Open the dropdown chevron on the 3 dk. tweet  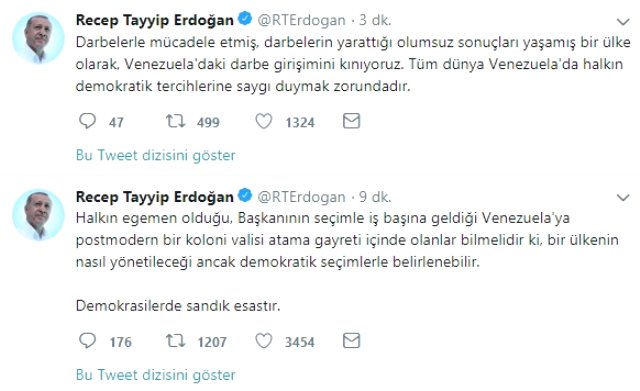(x=623, y=22)
